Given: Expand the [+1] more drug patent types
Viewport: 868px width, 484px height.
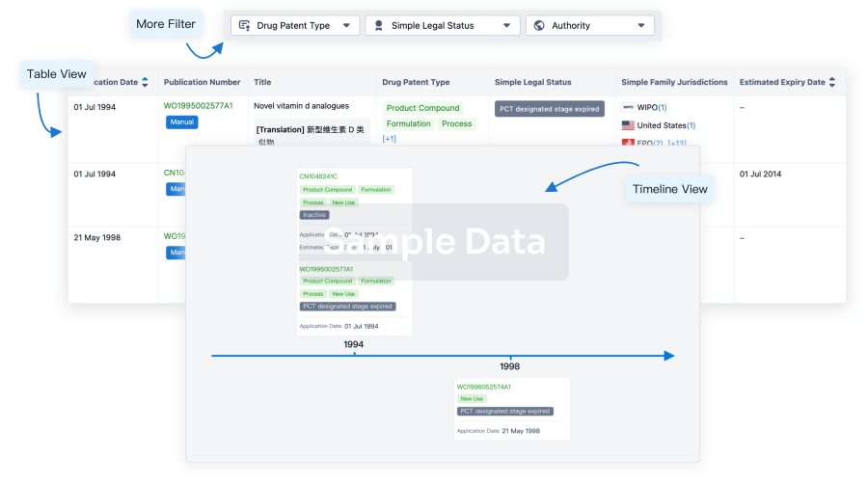Looking at the screenshot, I should click(x=389, y=139).
